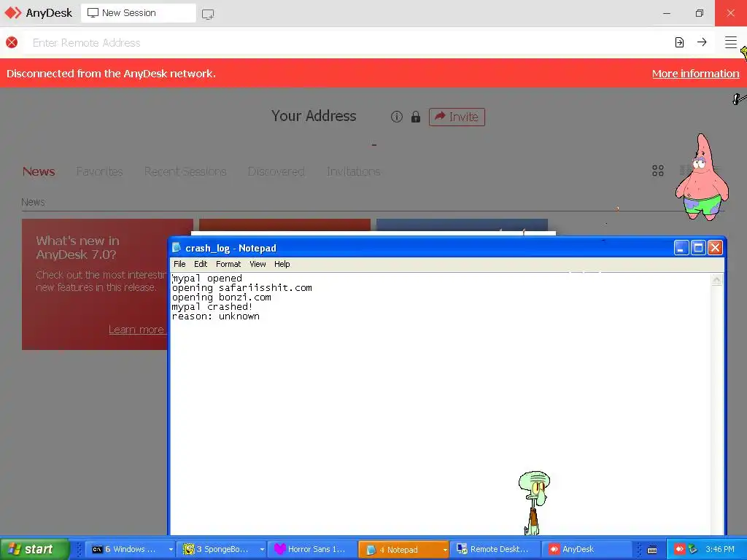Restore down the AnyDesk window

coord(699,13)
